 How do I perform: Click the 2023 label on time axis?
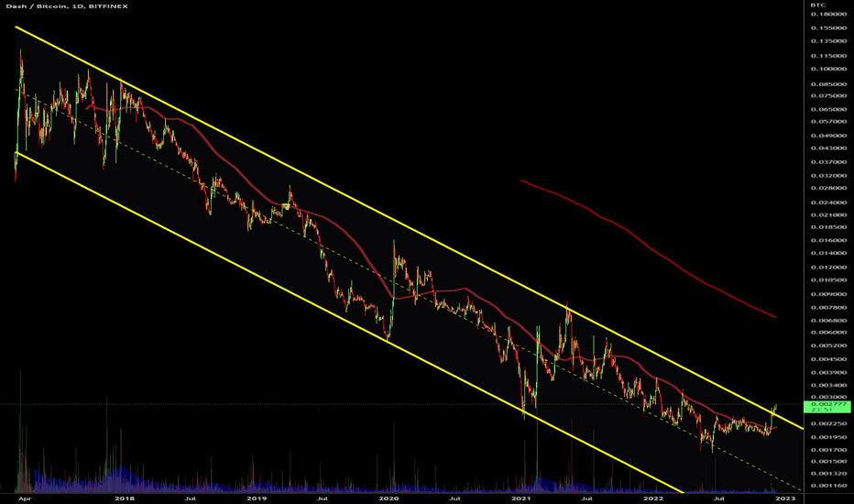point(785,498)
